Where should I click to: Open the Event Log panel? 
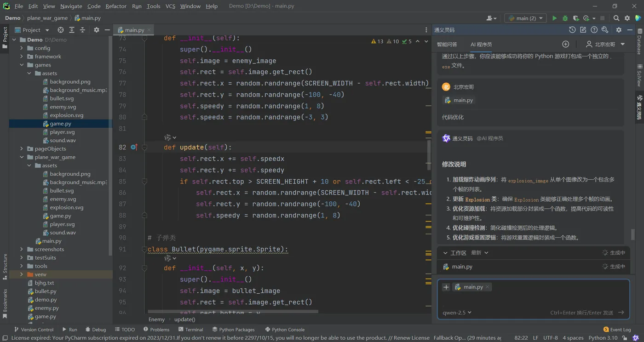[617, 330]
